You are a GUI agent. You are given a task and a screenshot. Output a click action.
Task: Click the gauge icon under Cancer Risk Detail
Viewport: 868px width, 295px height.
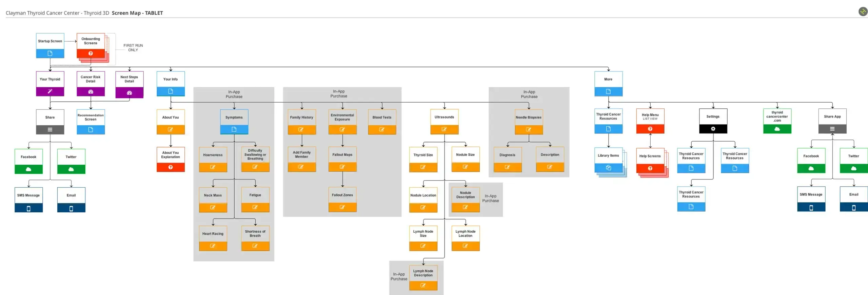pos(91,92)
